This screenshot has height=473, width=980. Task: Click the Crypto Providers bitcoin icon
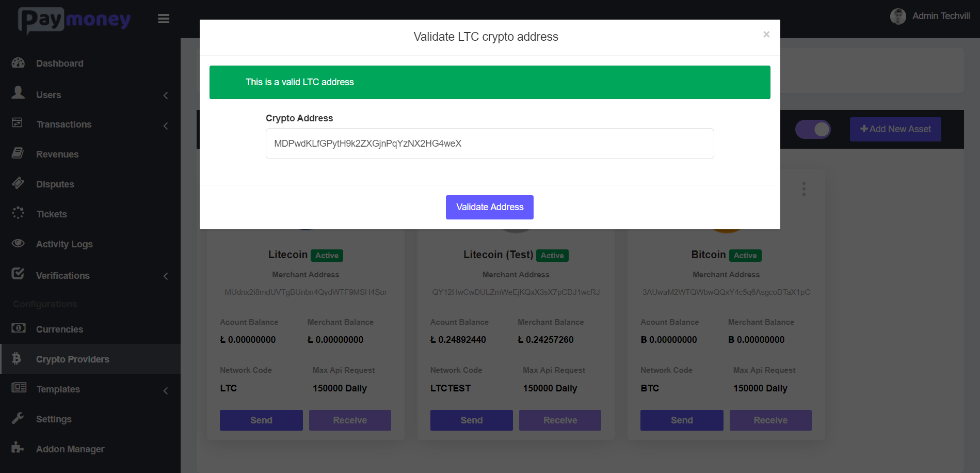(17, 358)
